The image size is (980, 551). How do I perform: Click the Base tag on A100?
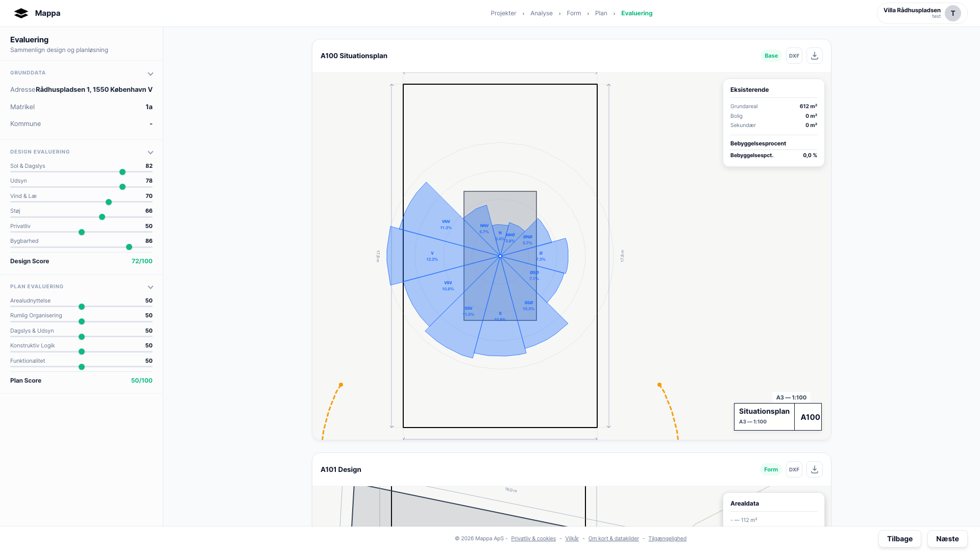click(x=771, y=56)
